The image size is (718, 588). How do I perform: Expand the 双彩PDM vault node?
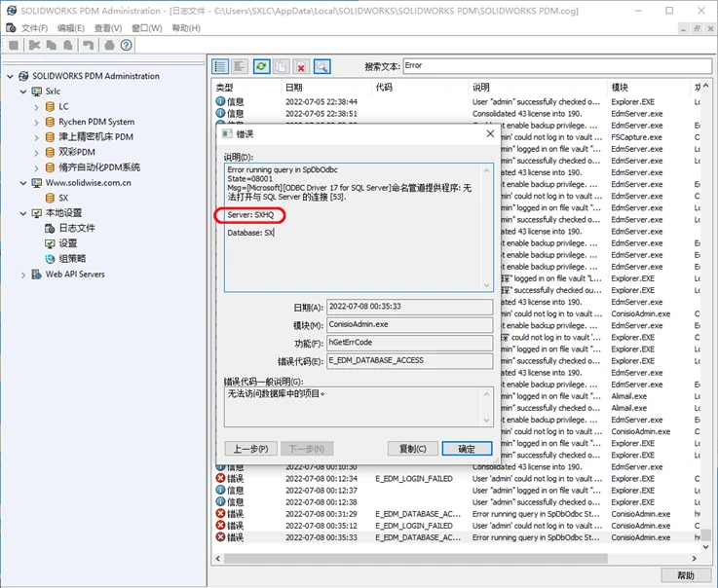(37, 153)
